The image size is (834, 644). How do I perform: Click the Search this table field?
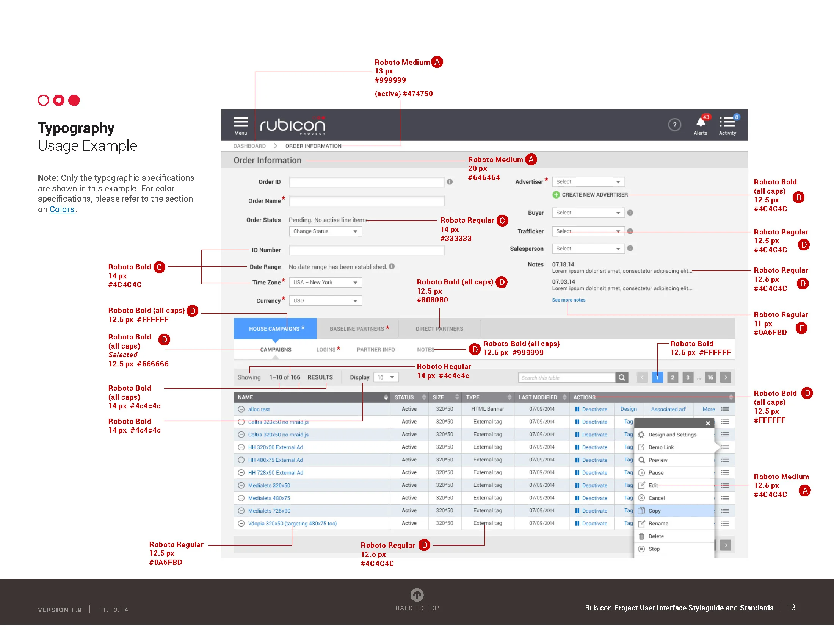[x=567, y=378]
